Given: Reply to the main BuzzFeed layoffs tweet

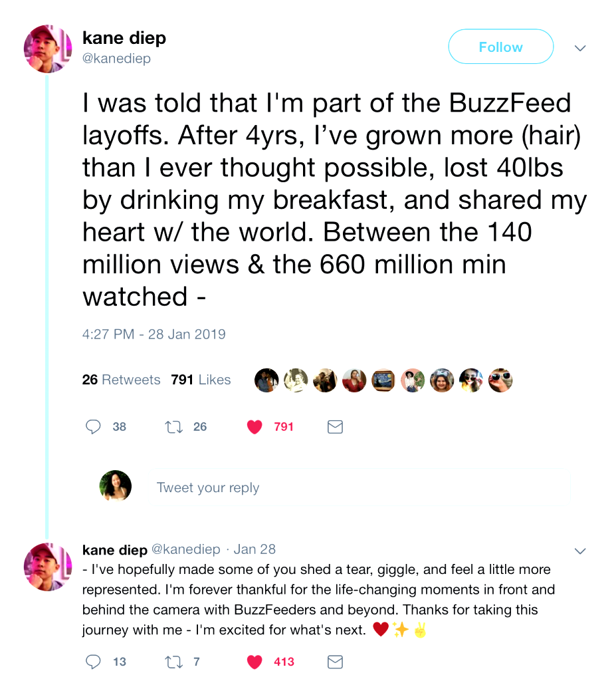Looking at the screenshot, I should [x=94, y=427].
